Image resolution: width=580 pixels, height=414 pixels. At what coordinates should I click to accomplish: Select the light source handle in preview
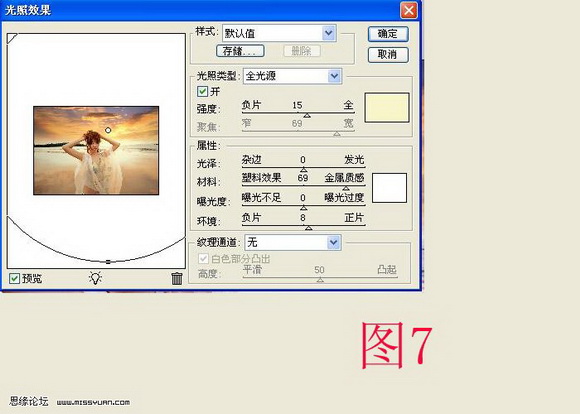coord(108,130)
